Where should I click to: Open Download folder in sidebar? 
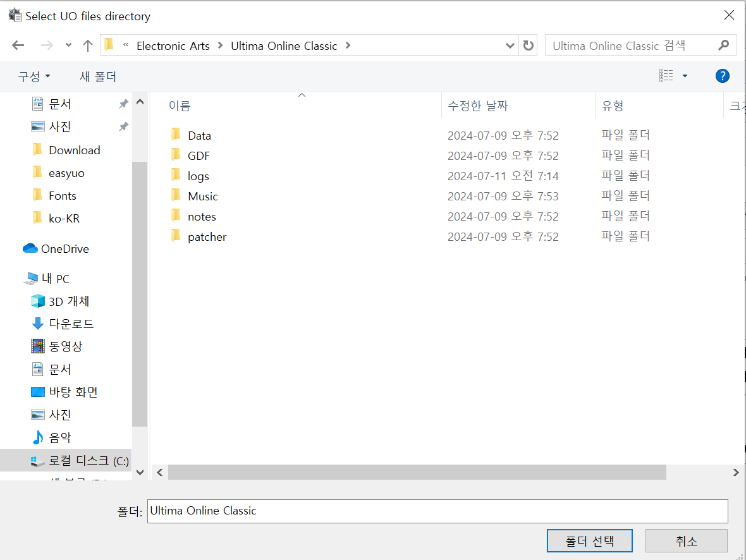[x=74, y=150]
